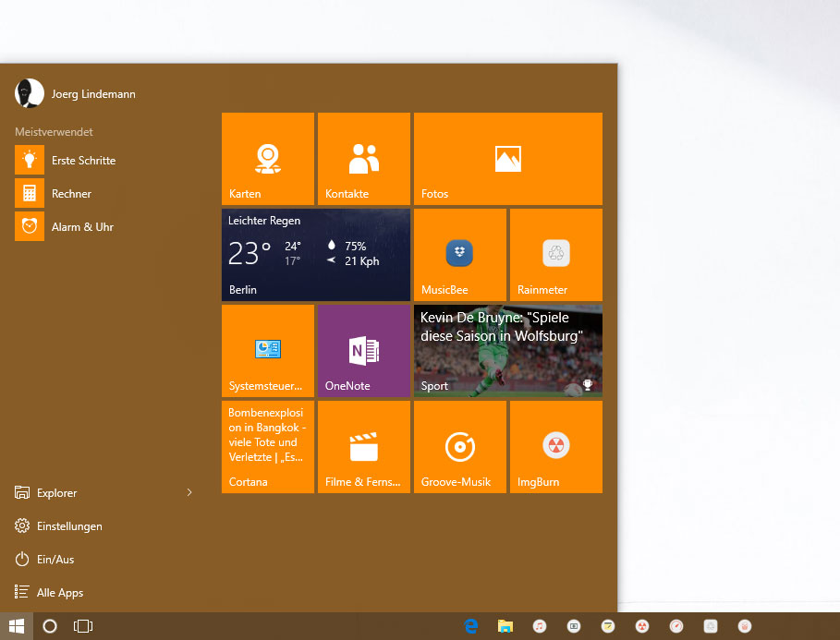Click the Rechner calculator icon
Screen dimensions: 840x640
30,193
